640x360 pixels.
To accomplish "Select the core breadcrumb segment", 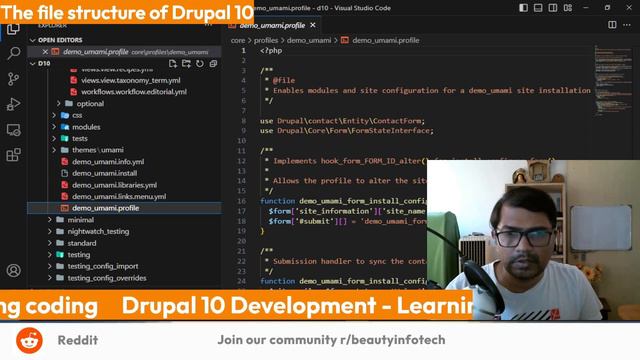I will pyautogui.click(x=238, y=40).
